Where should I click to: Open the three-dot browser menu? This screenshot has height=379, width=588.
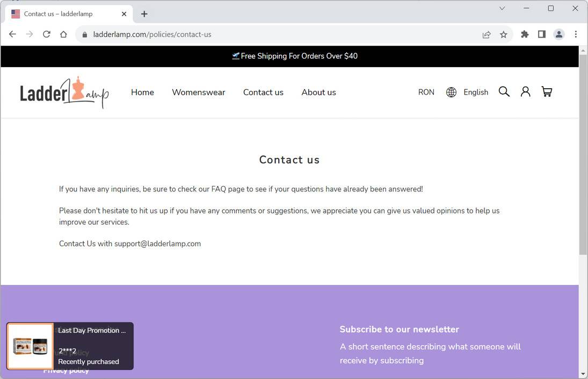click(x=576, y=34)
